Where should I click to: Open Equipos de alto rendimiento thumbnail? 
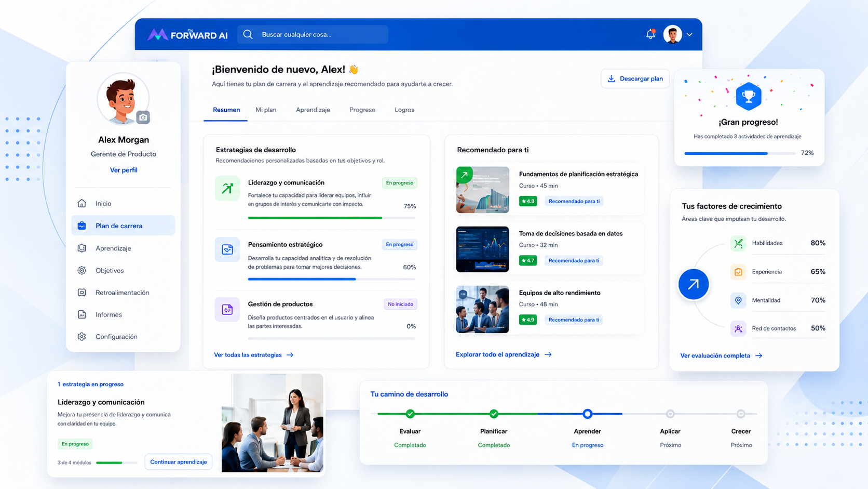[x=483, y=309]
